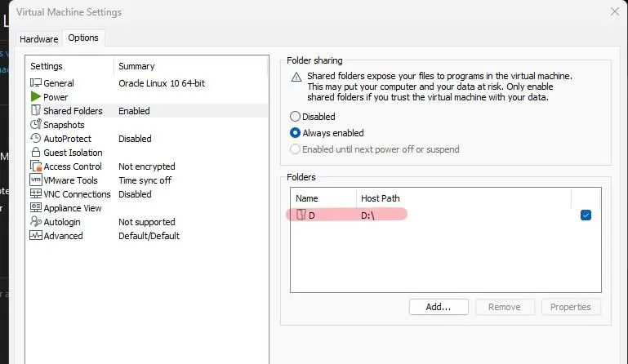Click the Properties button
628x364 pixels.
pyautogui.click(x=571, y=307)
